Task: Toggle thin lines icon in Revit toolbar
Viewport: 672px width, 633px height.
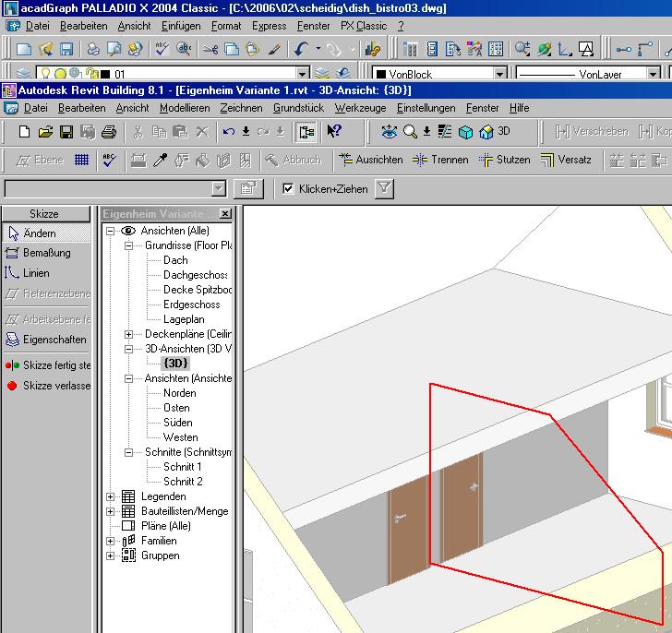Action: [445, 131]
